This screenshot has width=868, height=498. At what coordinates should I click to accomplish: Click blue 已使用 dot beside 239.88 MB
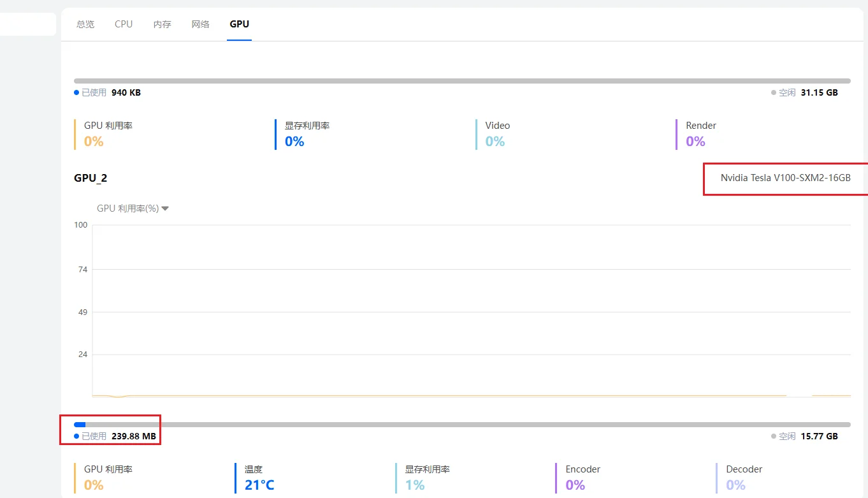[x=76, y=437]
